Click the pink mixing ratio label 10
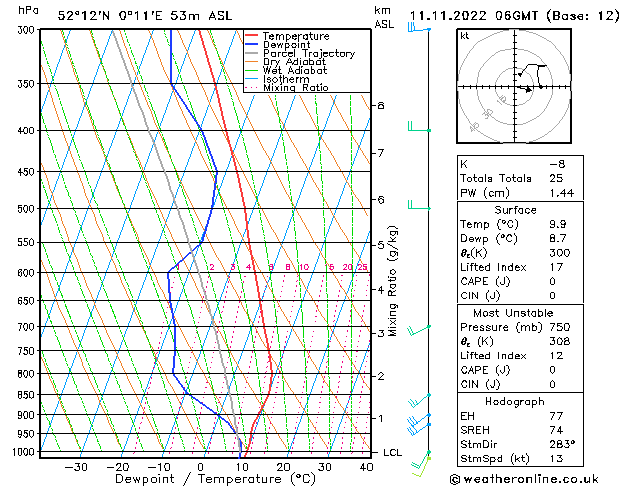Image resolution: width=629 pixels, height=486 pixels. coord(304,267)
